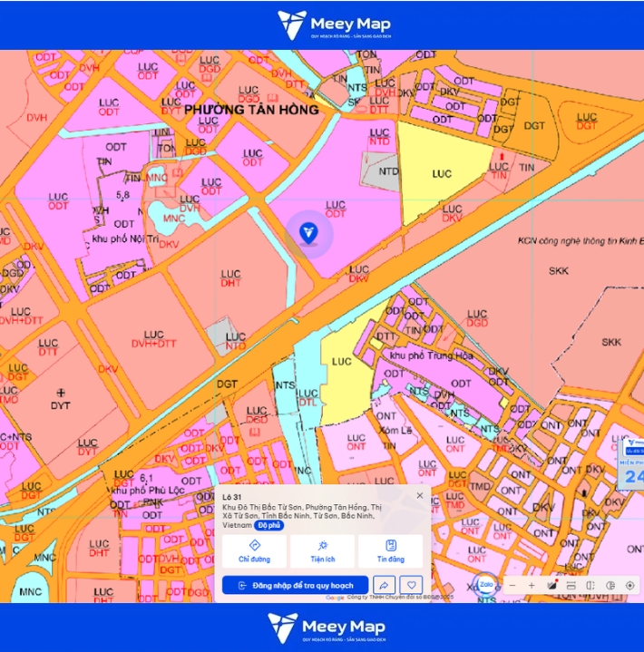Close the Lô 31 info card

tap(420, 495)
